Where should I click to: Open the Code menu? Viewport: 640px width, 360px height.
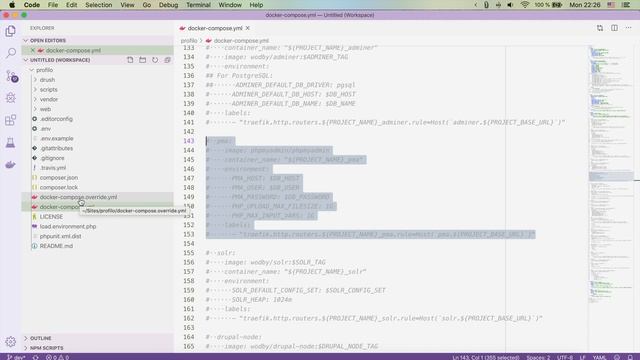click(31, 5)
